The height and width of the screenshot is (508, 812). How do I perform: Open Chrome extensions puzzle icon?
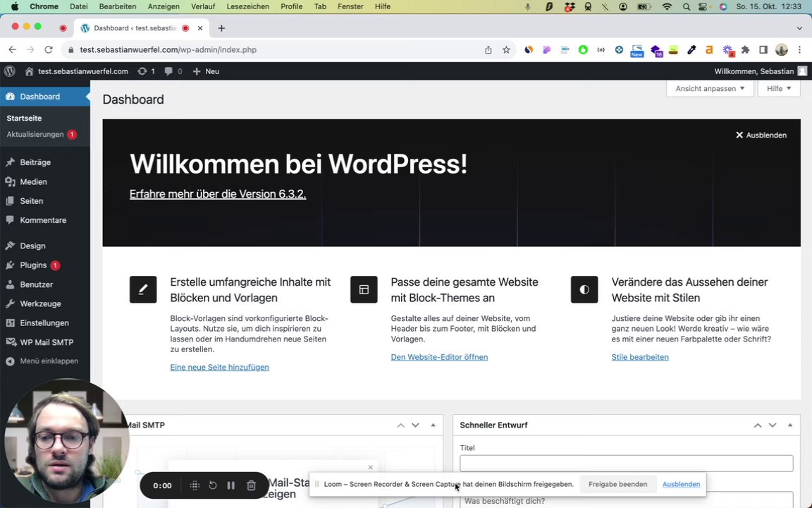pyautogui.click(x=745, y=50)
